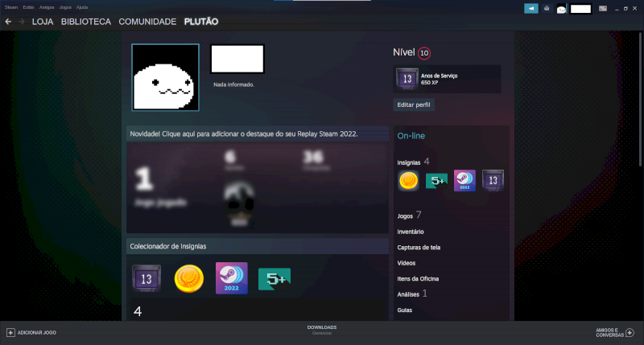Open the Amigos menu
644x345 pixels.
click(x=47, y=7)
